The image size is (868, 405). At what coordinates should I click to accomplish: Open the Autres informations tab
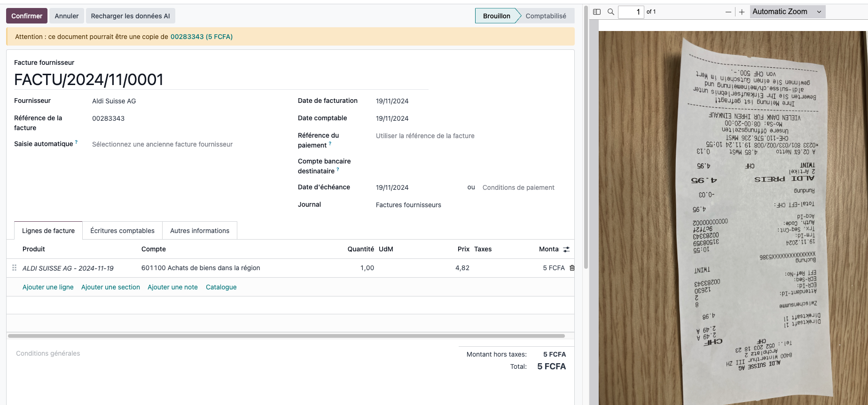point(200,231)
